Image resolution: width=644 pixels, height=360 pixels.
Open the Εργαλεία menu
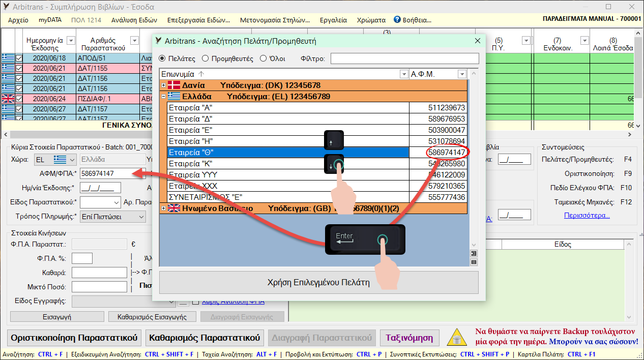(x=333, y=20)
